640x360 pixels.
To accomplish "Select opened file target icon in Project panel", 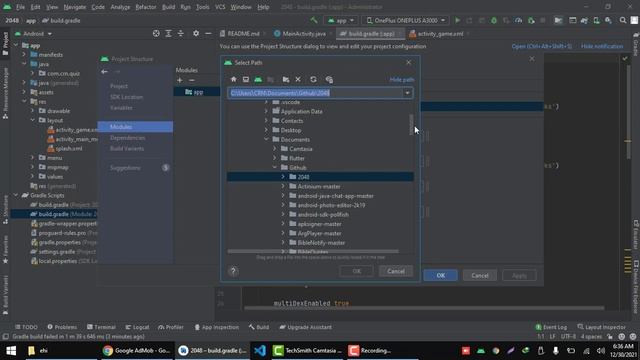I will pyautogui.click(x=156, y=33).
